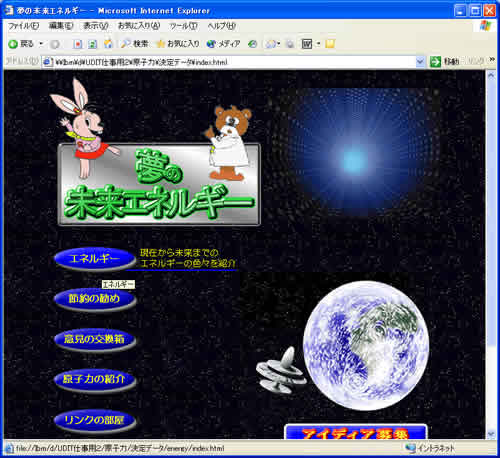Click the 原子力の紹介 navigation button
The width and height of the screenshot is (500, 458).
coord(95,380)
